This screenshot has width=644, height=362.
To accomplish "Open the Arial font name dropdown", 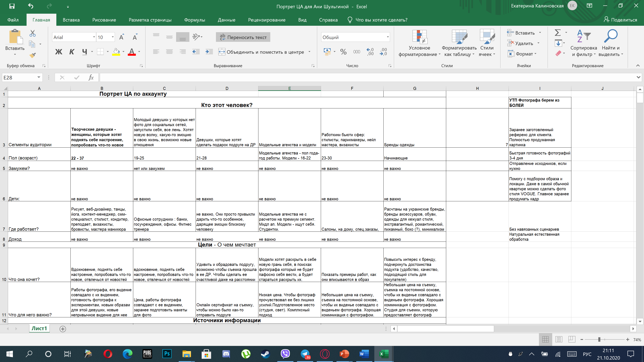I will [x=94, y=37].
